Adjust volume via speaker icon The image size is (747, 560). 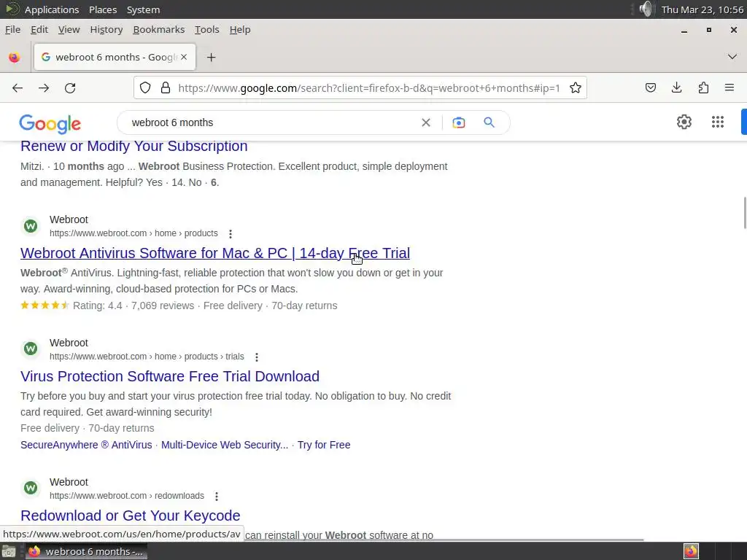[x=646, y=9]
